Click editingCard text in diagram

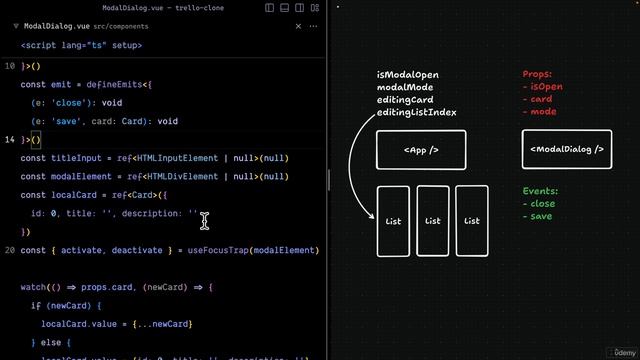click(x=405, y=100)
